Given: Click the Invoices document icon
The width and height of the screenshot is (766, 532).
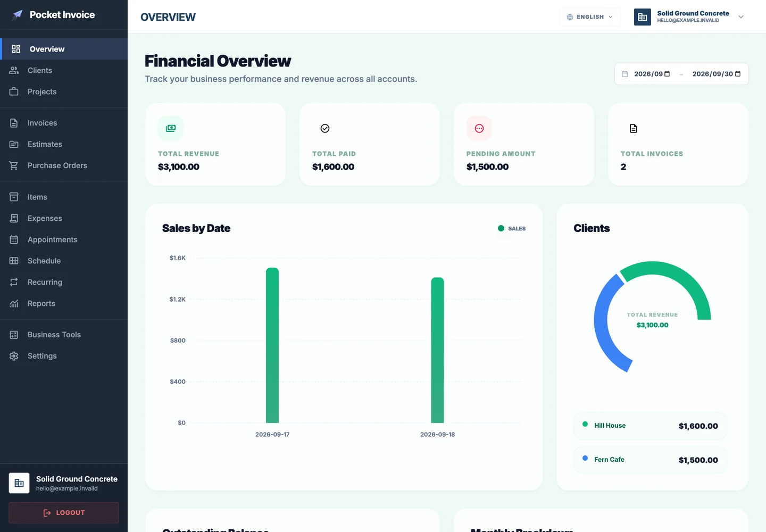Looking at the screenshot, I should 14,123.
